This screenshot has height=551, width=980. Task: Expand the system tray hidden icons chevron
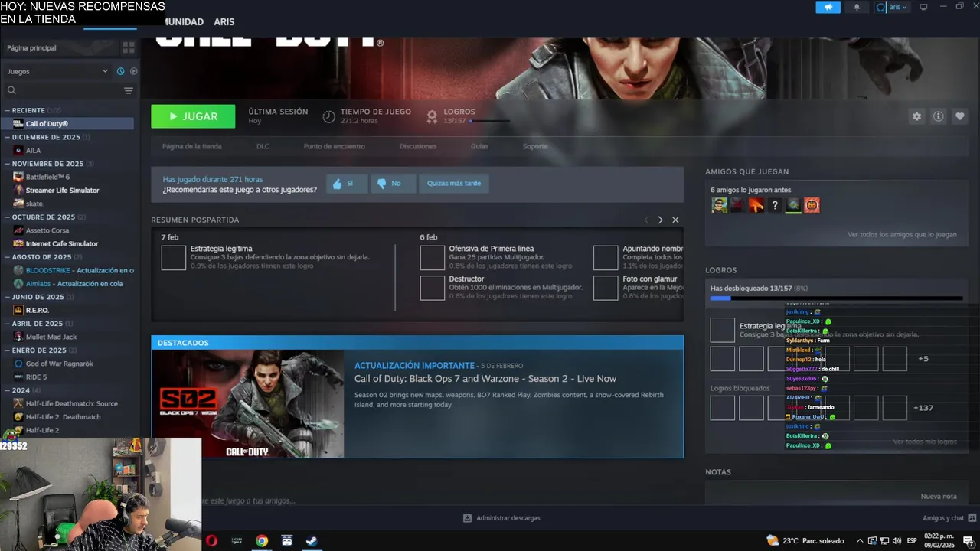860,540
